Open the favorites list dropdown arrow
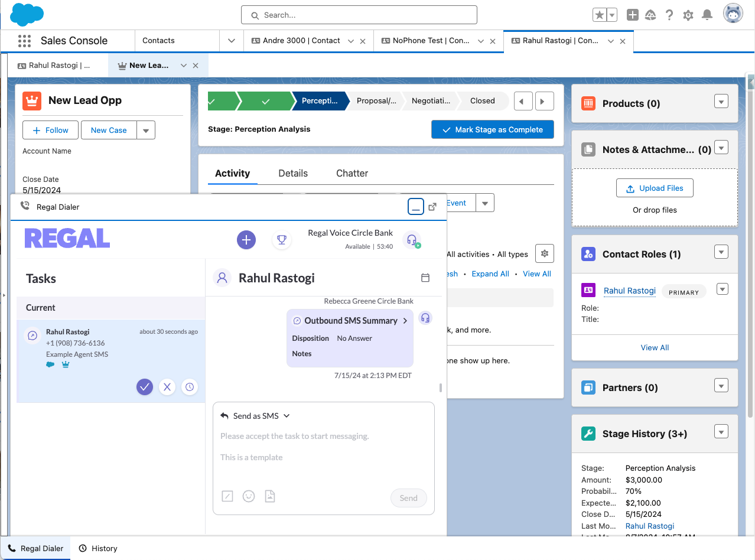 click(612, 15)
